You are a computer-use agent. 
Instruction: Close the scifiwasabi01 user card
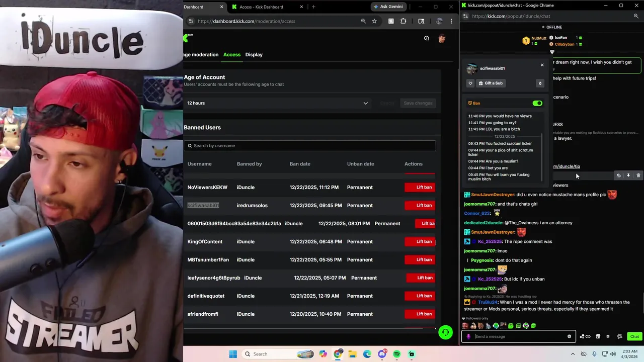pos(542,65)
